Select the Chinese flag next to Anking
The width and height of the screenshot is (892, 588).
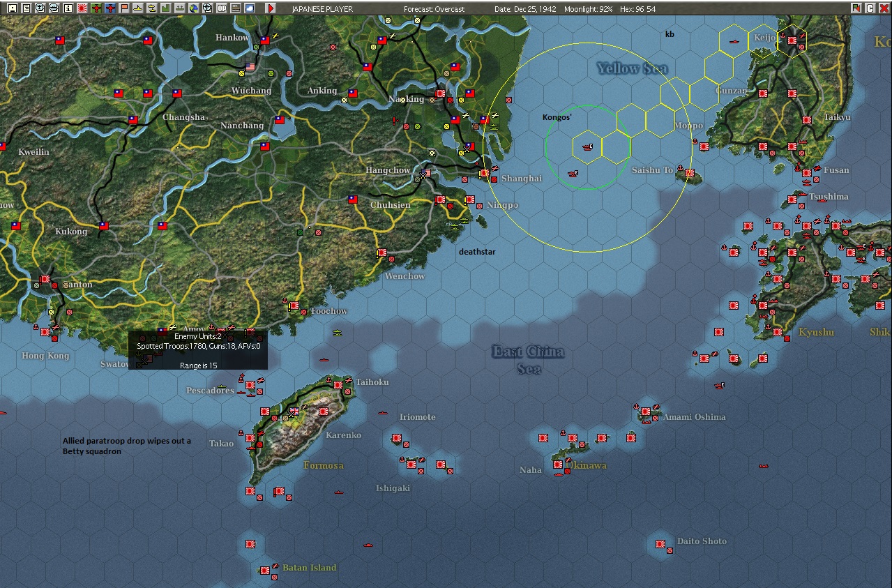[352, 93]
